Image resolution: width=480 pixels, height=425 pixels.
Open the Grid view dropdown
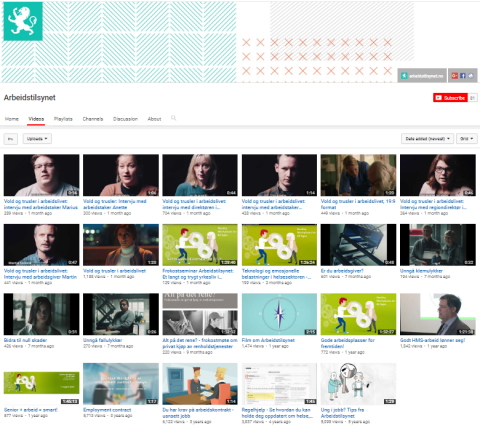click(x=467, y=139)
